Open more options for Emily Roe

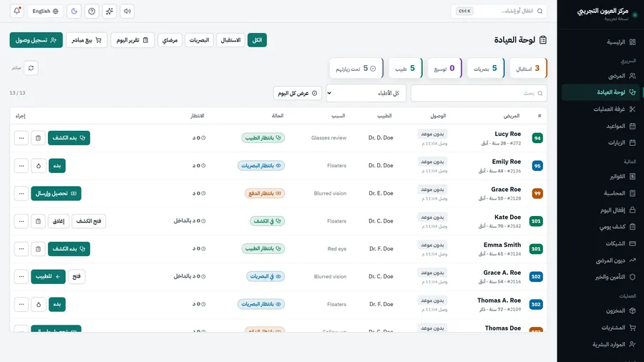21,166
